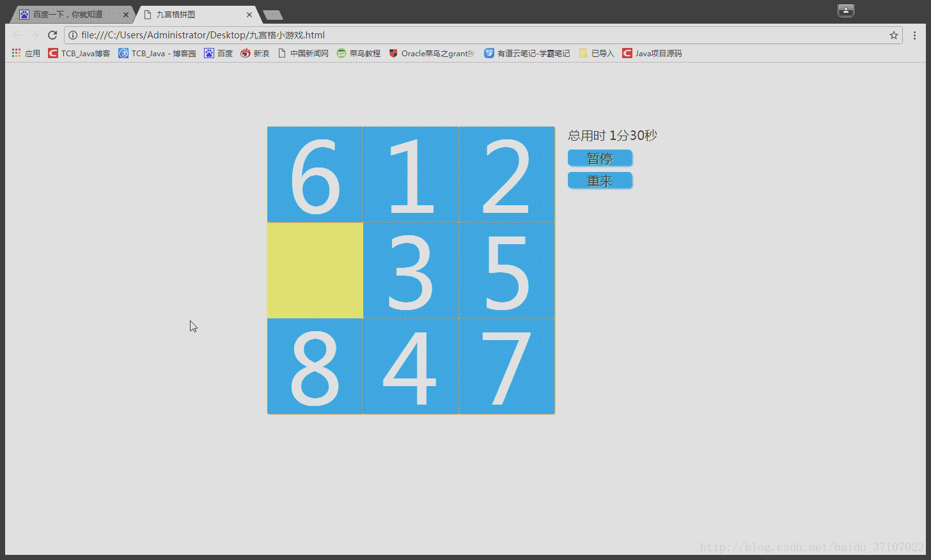This screenshot has width=931, height=560.
Task: Click puzzle tile number 7
Action: pyautogui.click(x=507, y=366)
